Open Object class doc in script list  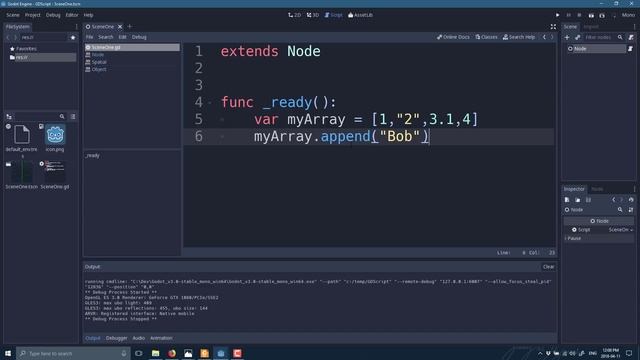(x=132, y=69)
